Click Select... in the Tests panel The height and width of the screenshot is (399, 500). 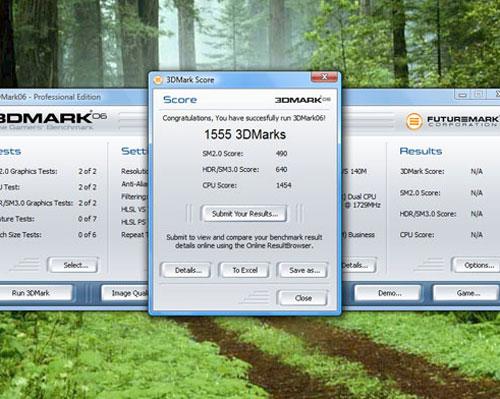73,265
